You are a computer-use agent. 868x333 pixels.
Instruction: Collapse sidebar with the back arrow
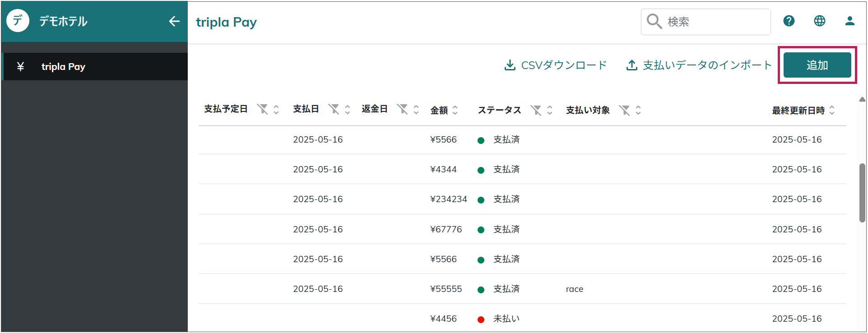pos(174,21)
